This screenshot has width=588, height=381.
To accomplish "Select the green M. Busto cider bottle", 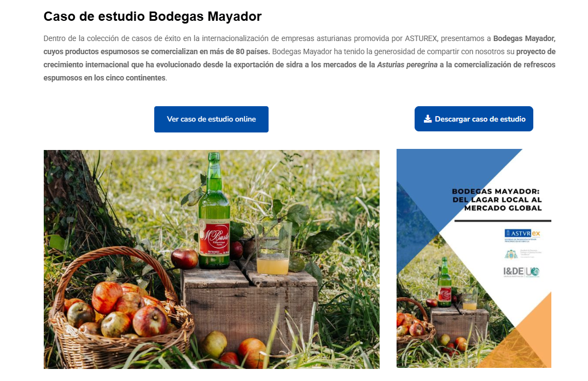I will (214, 211).
